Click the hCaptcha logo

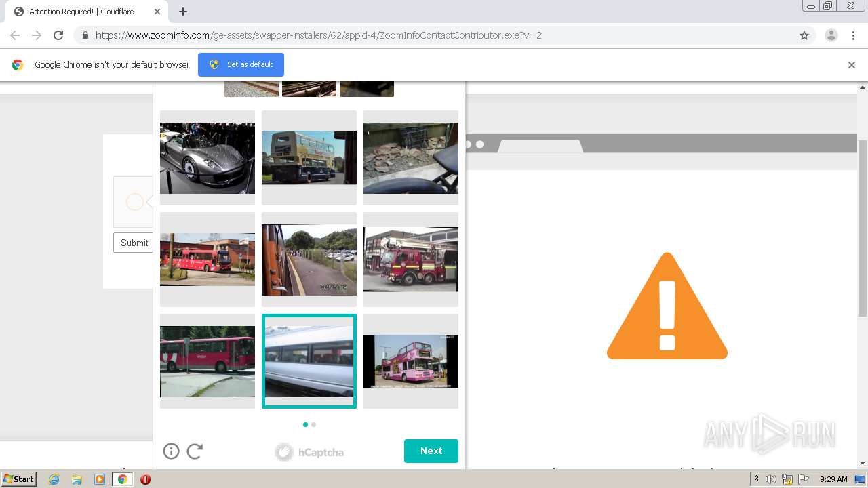309,452
